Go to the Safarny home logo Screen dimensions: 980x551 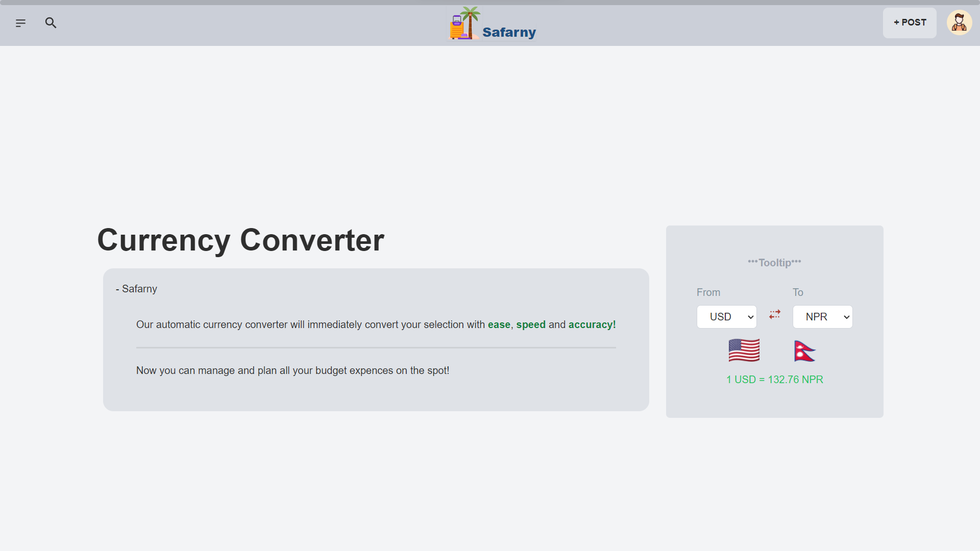coord(492,23)
